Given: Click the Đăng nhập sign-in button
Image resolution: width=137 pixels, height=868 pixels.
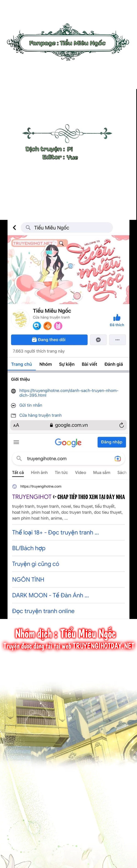Looking at the screenshot, I should coord(112,442).
